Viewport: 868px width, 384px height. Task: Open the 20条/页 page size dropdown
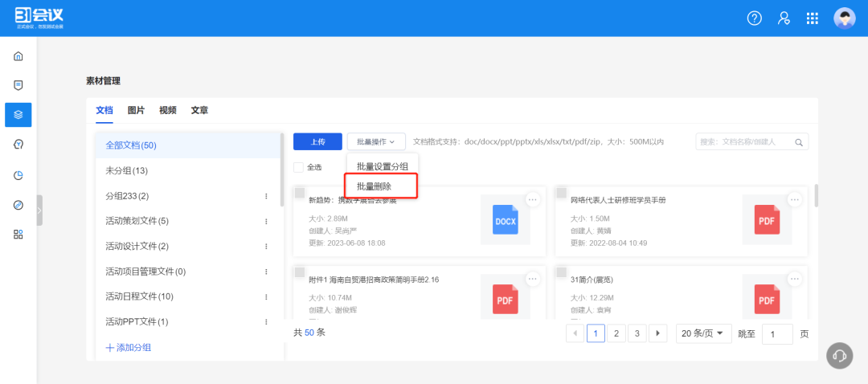703,333
